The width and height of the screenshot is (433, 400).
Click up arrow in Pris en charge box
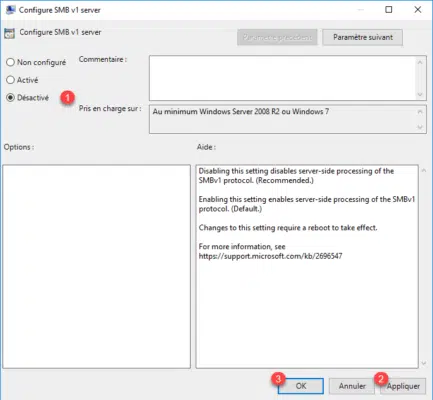click(x=420, y=112)
